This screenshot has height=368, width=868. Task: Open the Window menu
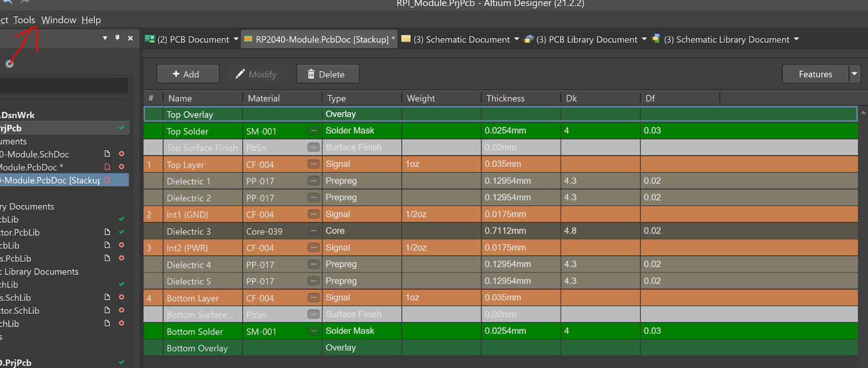pyautogui.click(x=59, y=20)
